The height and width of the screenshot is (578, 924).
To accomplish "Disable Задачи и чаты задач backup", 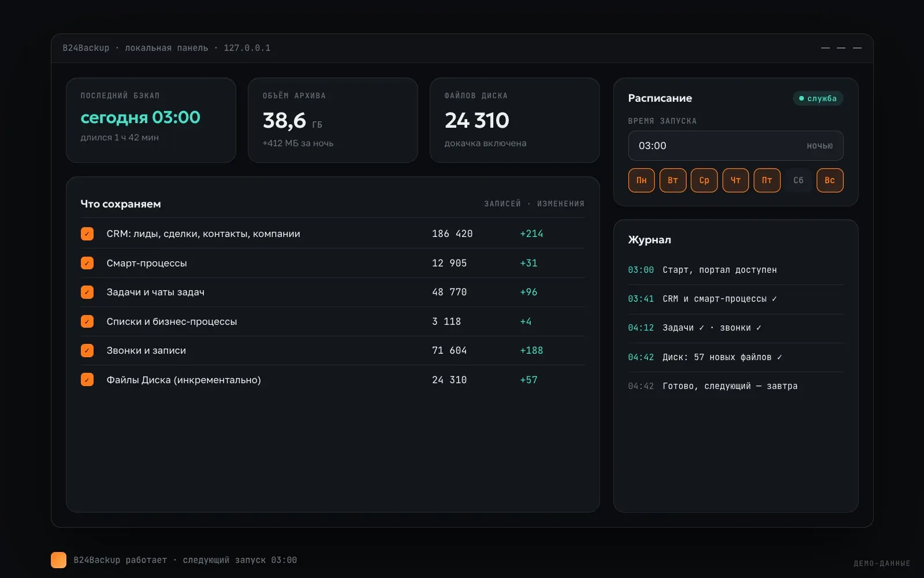I will (87, 292).
